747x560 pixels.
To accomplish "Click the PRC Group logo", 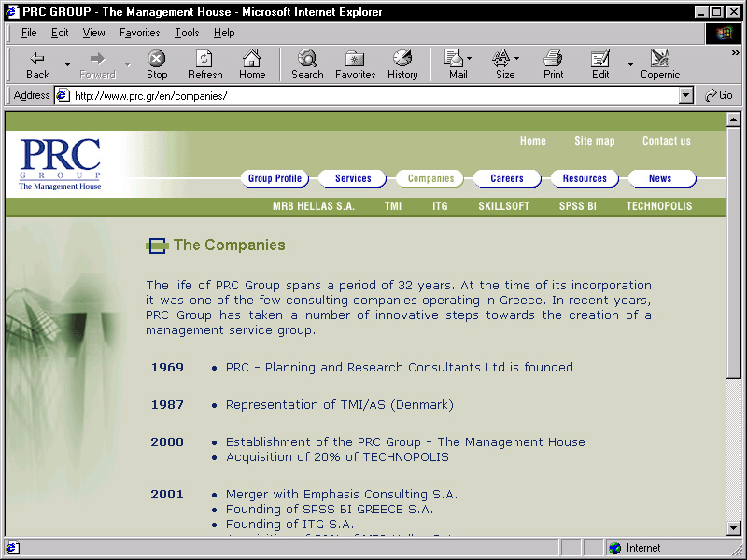I will tap(60, 164).
